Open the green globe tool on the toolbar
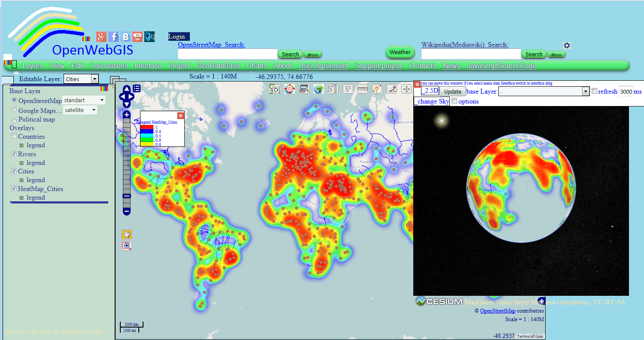 coord(319,89)
